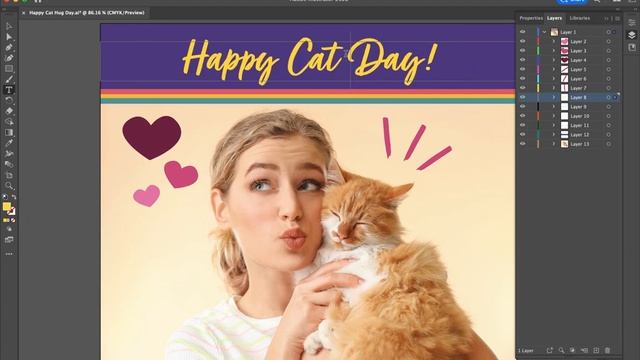Image resolution: width=640 pixels, height=360 pixels.
Task: Open the Layers panel options menu
Action: coord(618,18)
